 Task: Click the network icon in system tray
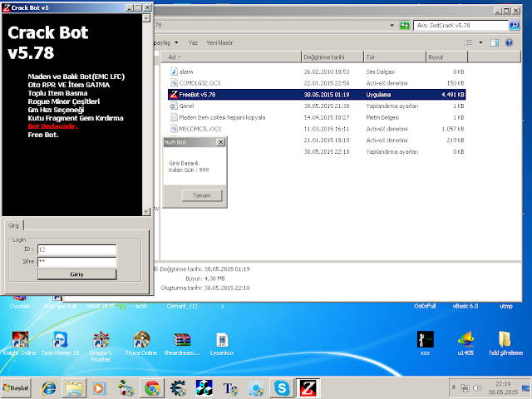(x=465, y=388)
